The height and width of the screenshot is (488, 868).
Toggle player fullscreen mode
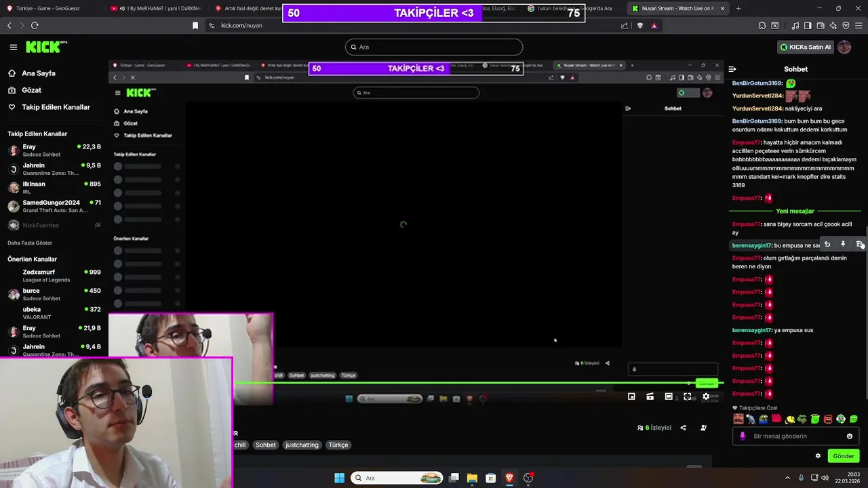click(687, 396)
